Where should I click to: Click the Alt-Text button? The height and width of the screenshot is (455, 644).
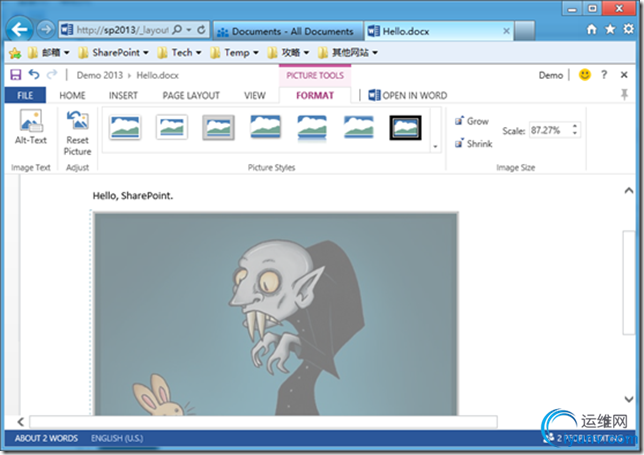[31, 127]
